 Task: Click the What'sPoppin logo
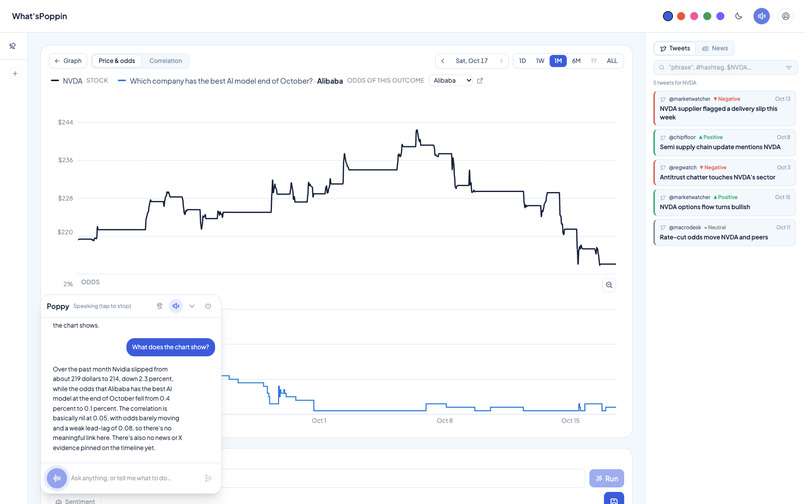pyautogui.click(x=40, y=16)
